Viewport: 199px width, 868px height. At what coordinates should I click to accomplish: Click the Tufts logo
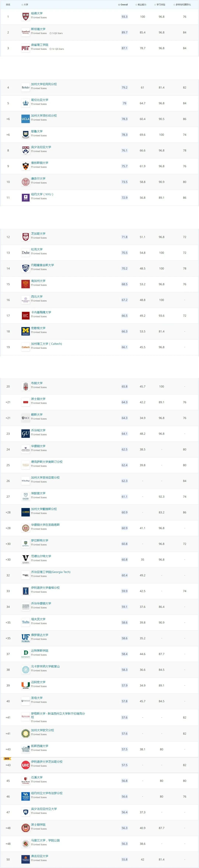26,622
